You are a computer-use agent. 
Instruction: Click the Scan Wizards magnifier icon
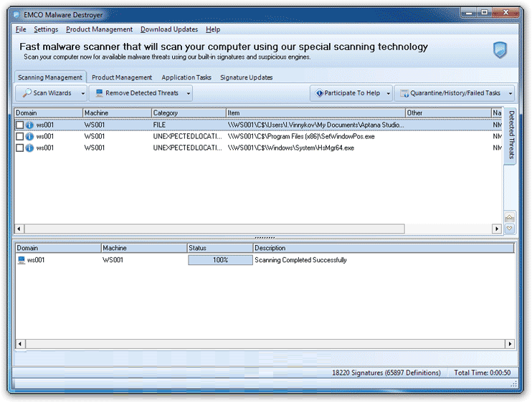(x=27, y=93)
